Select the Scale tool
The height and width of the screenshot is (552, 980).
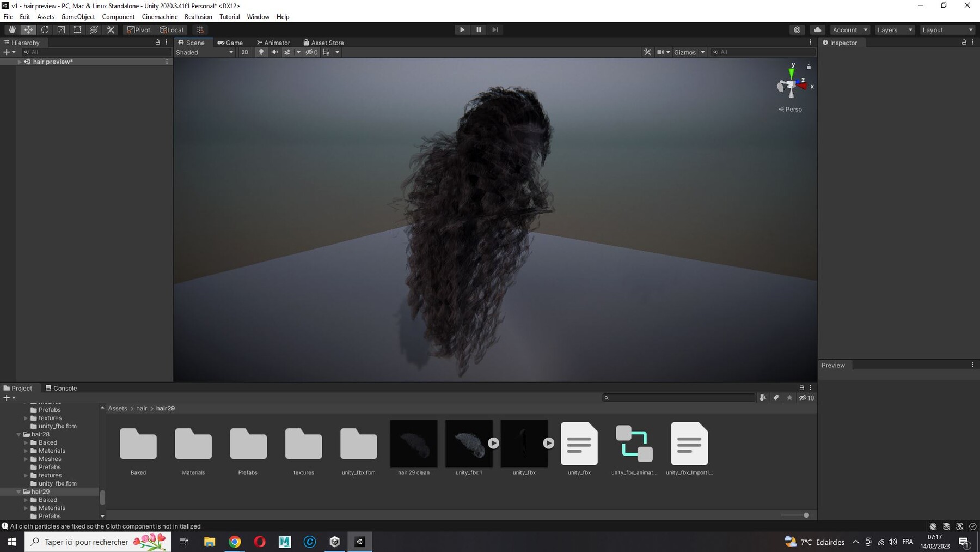click(x=61, y=30)
